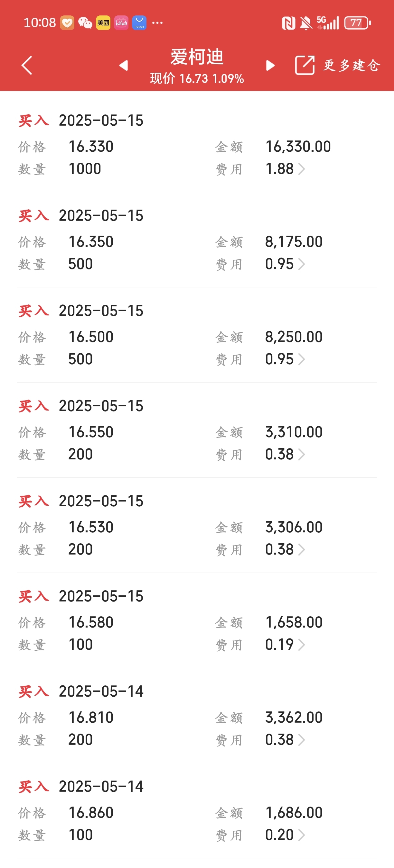Tap the battery 77 indicator

[x=358, y=23]
